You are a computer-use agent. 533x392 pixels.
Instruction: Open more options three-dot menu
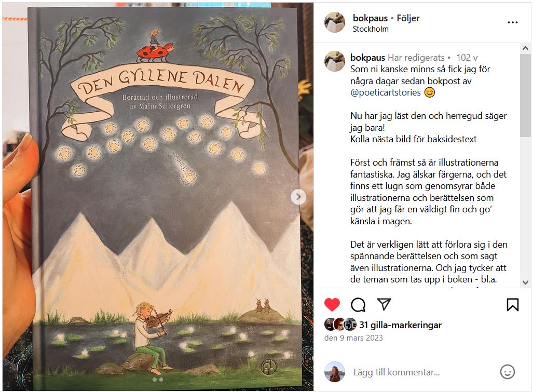click(513, 22)
